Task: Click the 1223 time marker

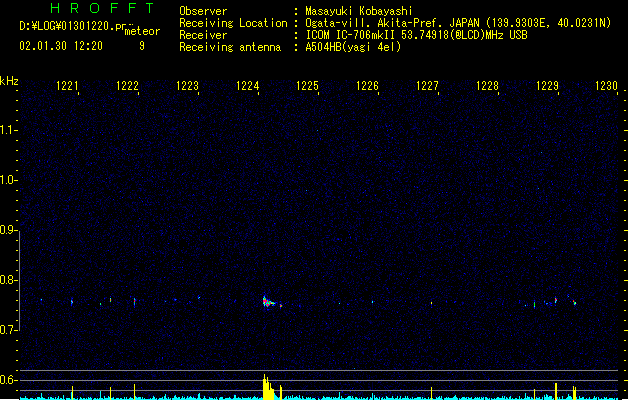Action: tap(187, 86)
